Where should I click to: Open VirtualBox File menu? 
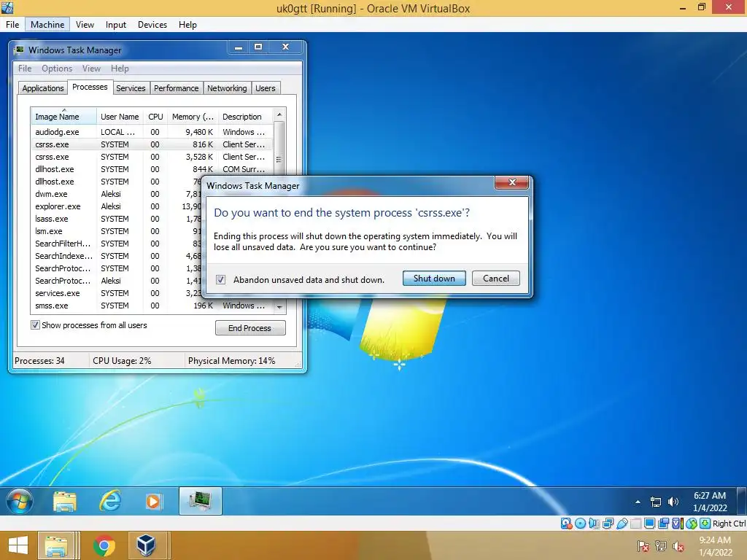(x=12, y=25)
